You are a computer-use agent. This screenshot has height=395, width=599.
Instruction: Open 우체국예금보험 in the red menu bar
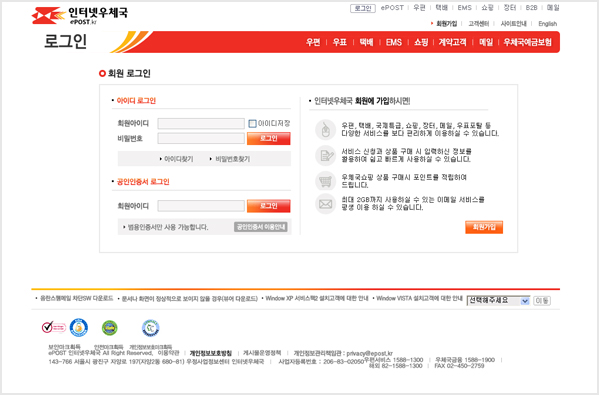pos(528,42)
